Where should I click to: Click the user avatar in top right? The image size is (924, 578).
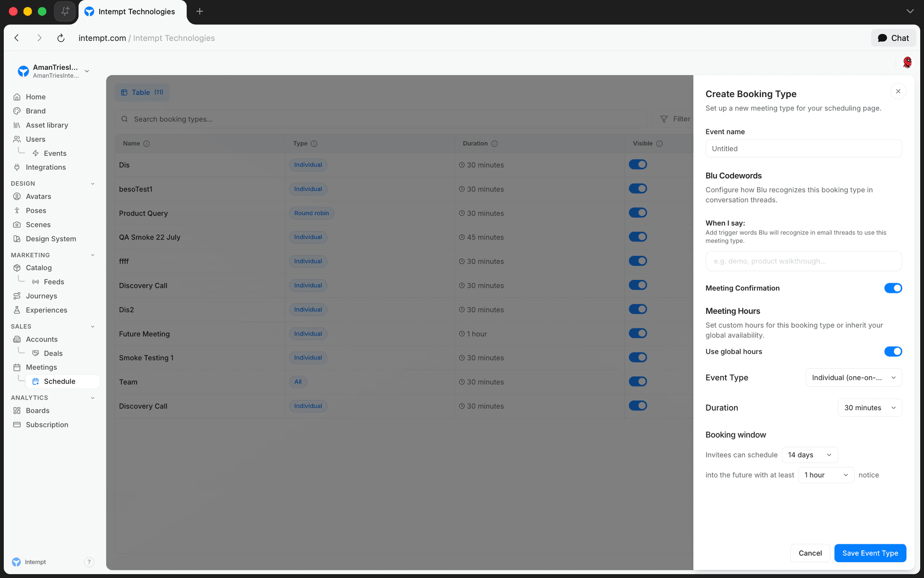click(x=907, y=62)
